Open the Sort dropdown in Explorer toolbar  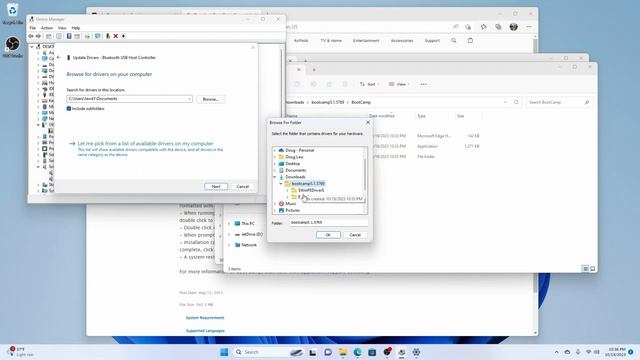pos(369,84)
